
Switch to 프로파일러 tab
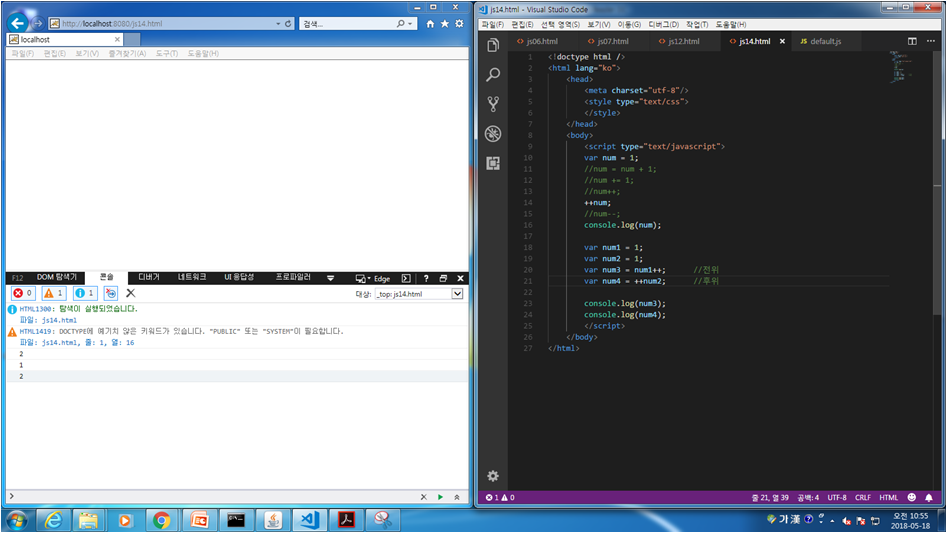click(x=293, y=277)
